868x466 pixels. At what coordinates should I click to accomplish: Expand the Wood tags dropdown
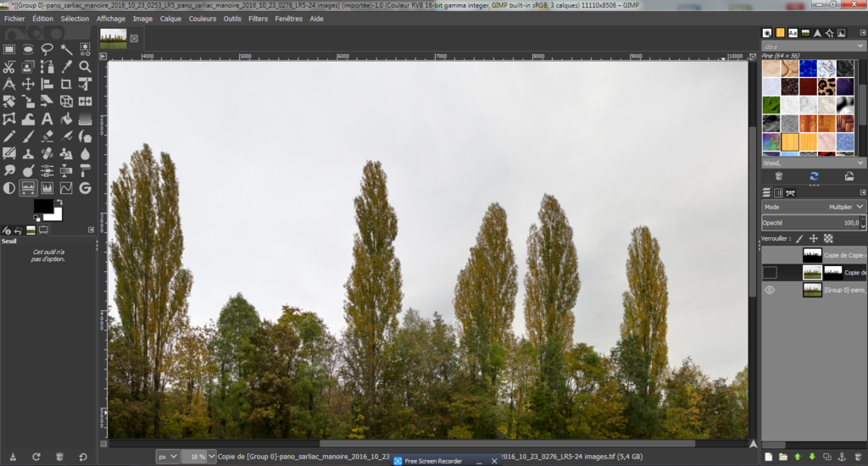(860, 164)
